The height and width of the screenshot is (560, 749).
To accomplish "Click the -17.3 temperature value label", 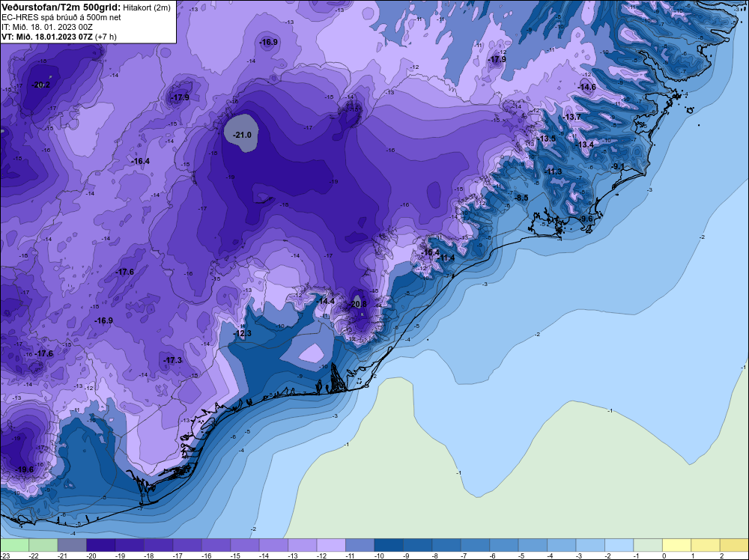I will 173,360.
